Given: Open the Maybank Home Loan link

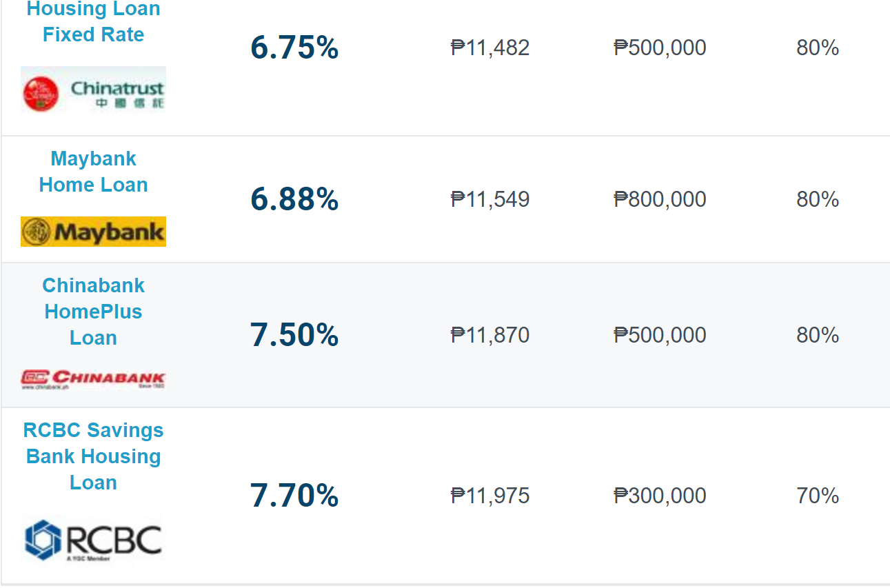Looking at the screenshot, I should [x=93, y=172].
